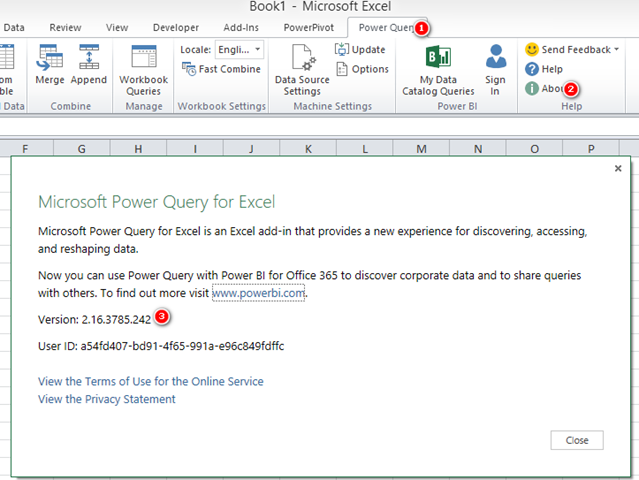Switch to the View tab

117,28
